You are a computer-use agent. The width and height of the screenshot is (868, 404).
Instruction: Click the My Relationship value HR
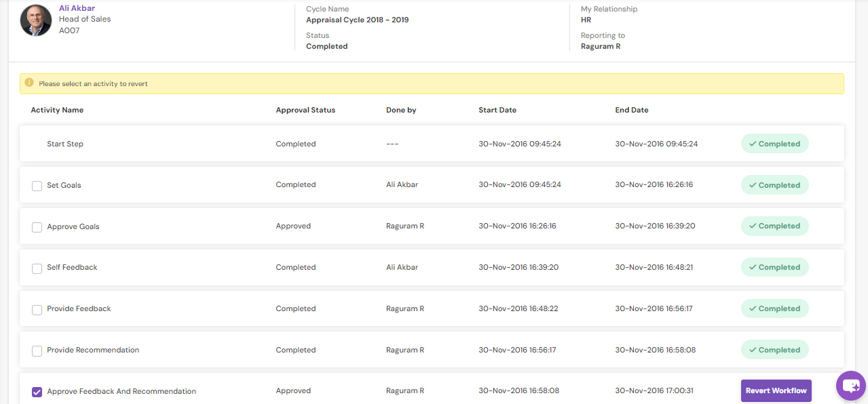[x=586, y=20]
